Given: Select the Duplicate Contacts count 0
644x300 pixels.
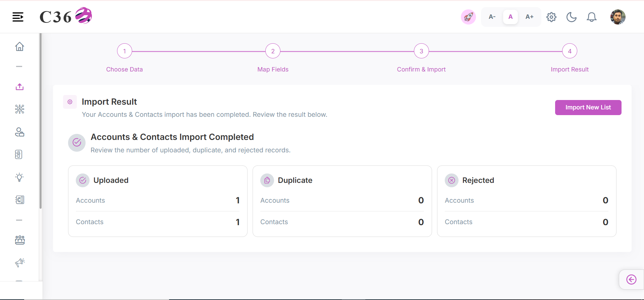Looking at the screenshot, I should click(x=421, y=222).
